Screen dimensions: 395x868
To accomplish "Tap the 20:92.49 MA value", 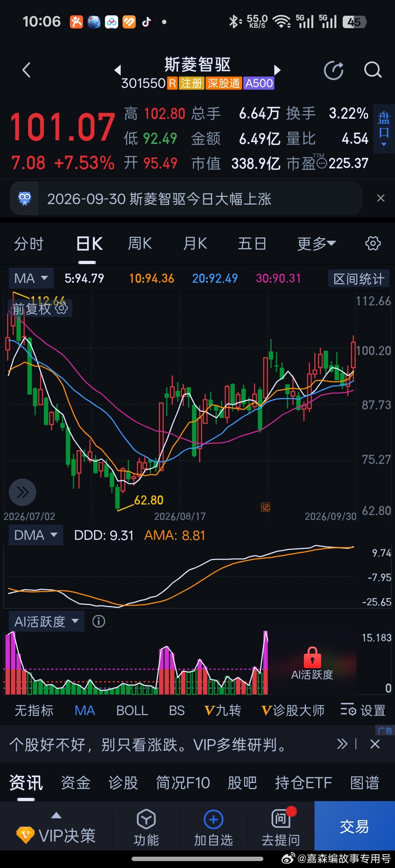I will pyautogui.click(x=215, y=278).
